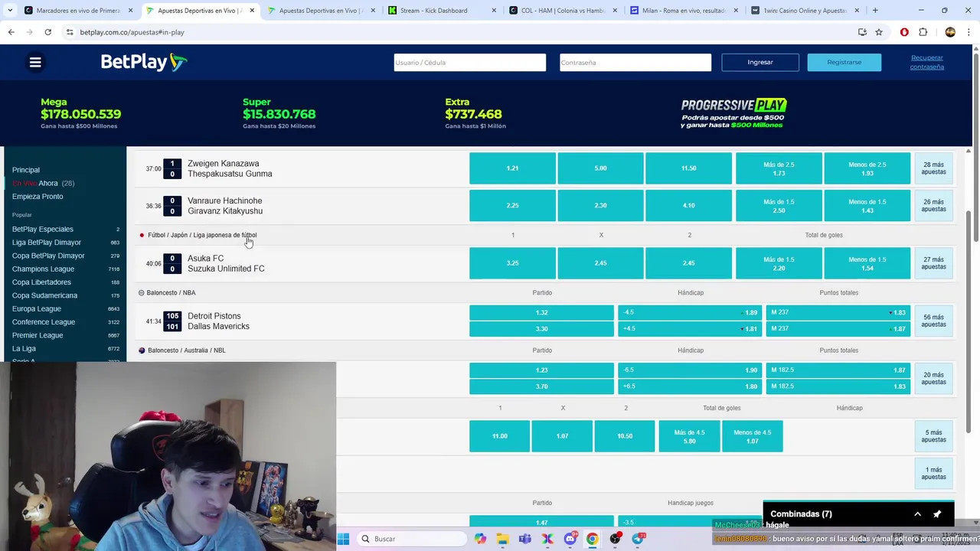Open 26 más apuestas for Hachinohe match
Viewport: 980px width, 551px height.
[x=933, y=206]
